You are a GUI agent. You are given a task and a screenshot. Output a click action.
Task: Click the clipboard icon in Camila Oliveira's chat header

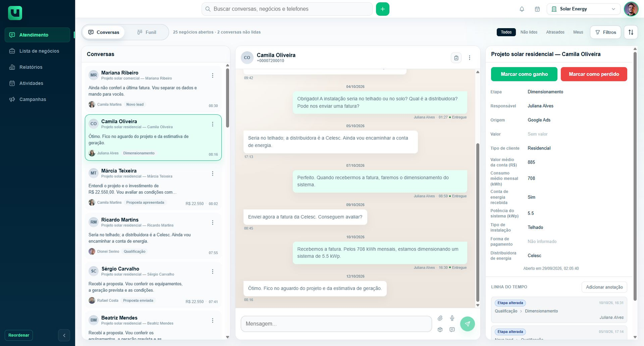[456, 58]
